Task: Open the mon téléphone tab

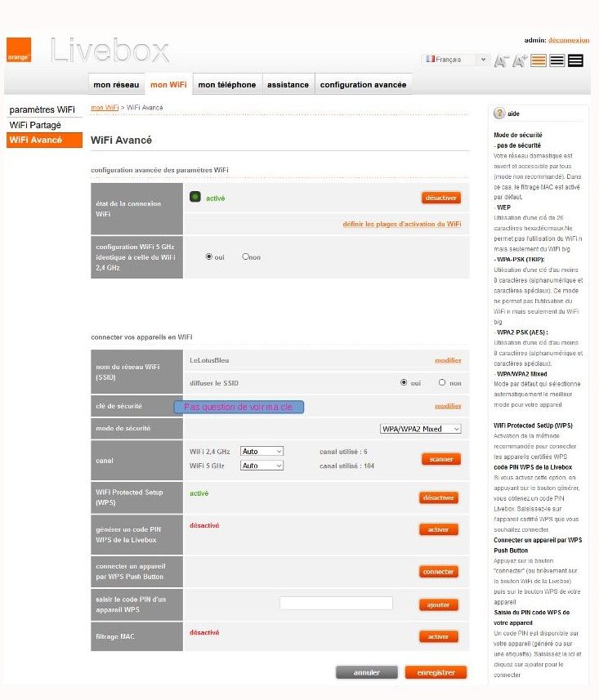Action: (x=227, y=84)
